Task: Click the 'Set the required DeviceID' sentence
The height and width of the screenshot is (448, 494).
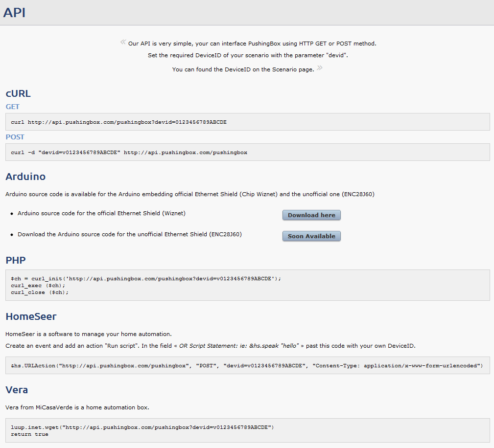Action: [x=248, y=55]
